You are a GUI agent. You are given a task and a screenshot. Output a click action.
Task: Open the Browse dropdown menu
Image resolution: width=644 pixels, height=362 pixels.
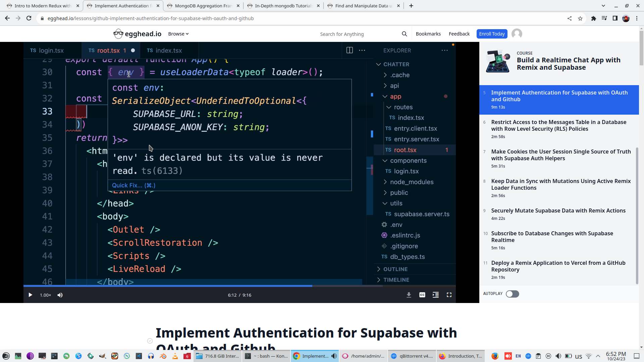point(178,34)
